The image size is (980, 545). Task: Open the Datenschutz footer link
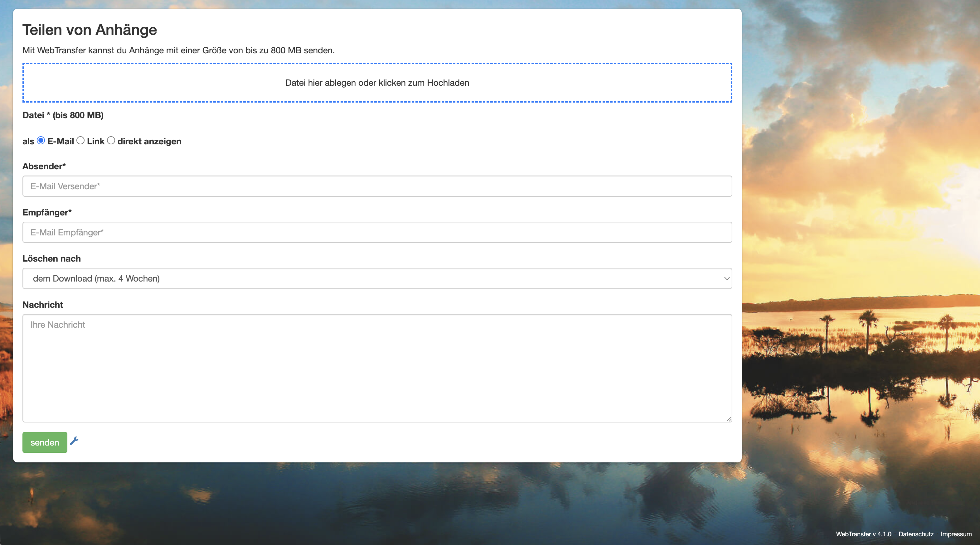[x=916, y=534]
